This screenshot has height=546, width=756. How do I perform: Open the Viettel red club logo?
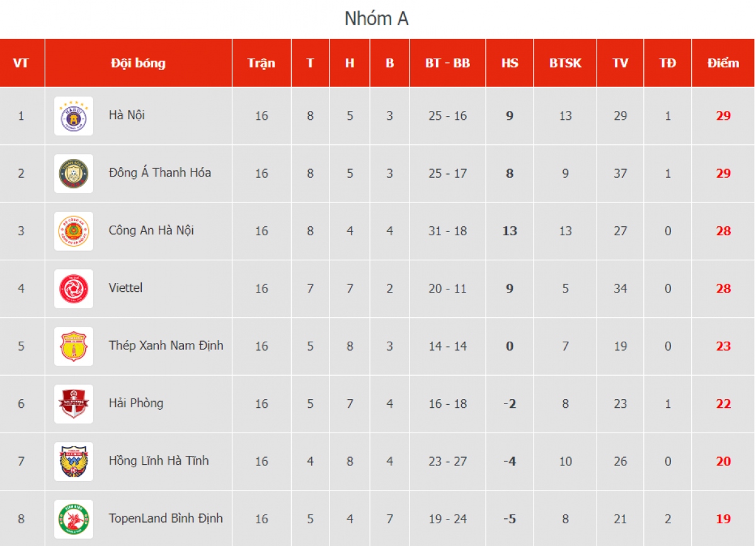point(74,289)
